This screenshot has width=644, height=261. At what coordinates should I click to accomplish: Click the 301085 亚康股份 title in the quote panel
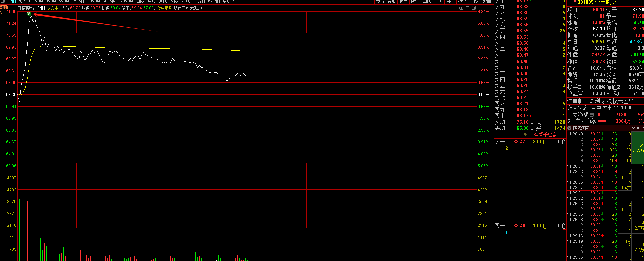click(x=597, y=2)
